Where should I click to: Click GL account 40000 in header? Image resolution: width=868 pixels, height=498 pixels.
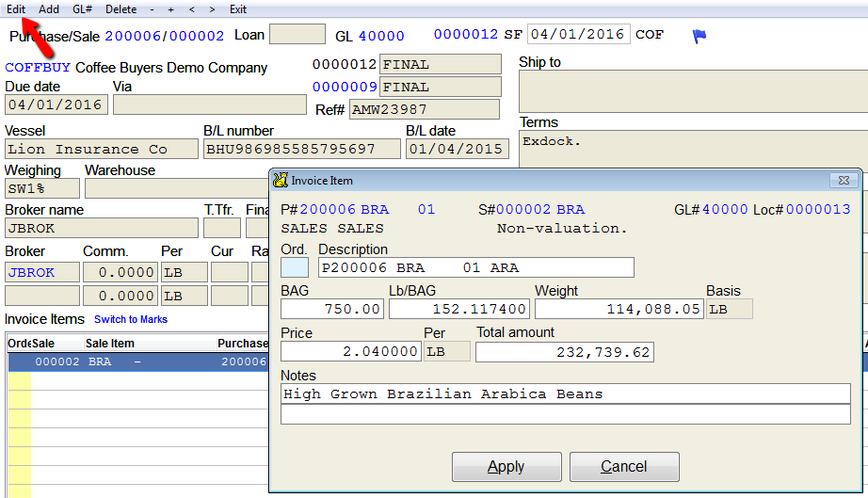(x=381, y=36)
